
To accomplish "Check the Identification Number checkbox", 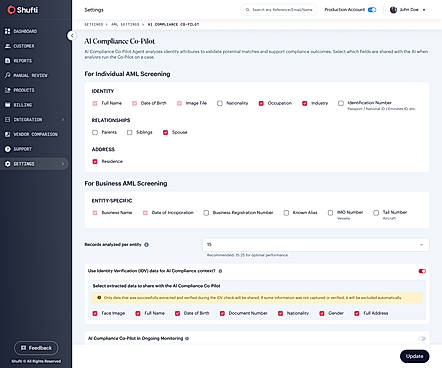I will (x=341, y=103).
